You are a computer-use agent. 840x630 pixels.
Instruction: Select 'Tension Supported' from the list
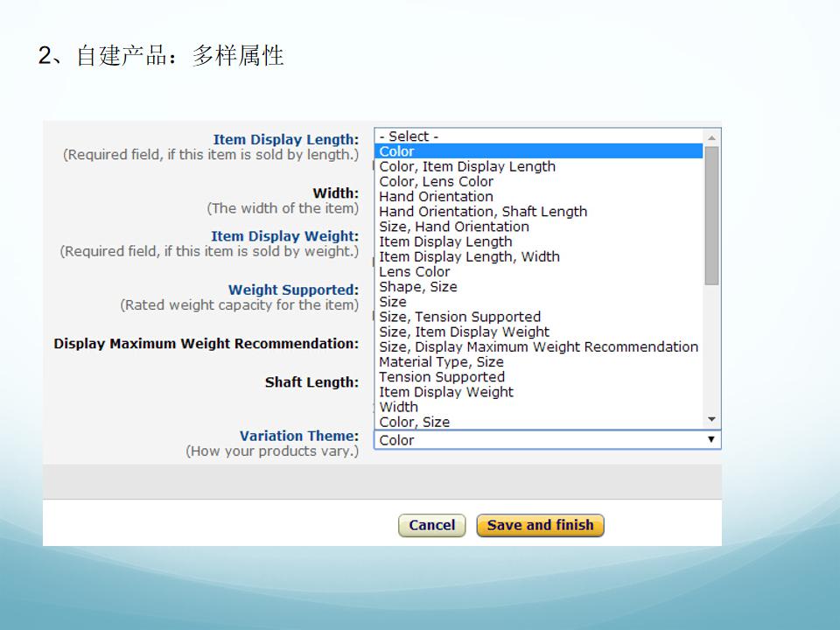click(538, 376)
